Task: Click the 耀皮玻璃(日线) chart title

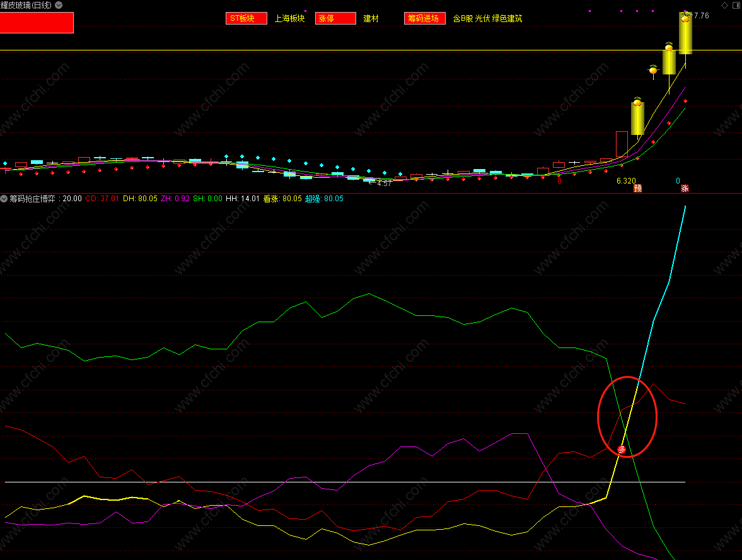Action: [26, 5]
